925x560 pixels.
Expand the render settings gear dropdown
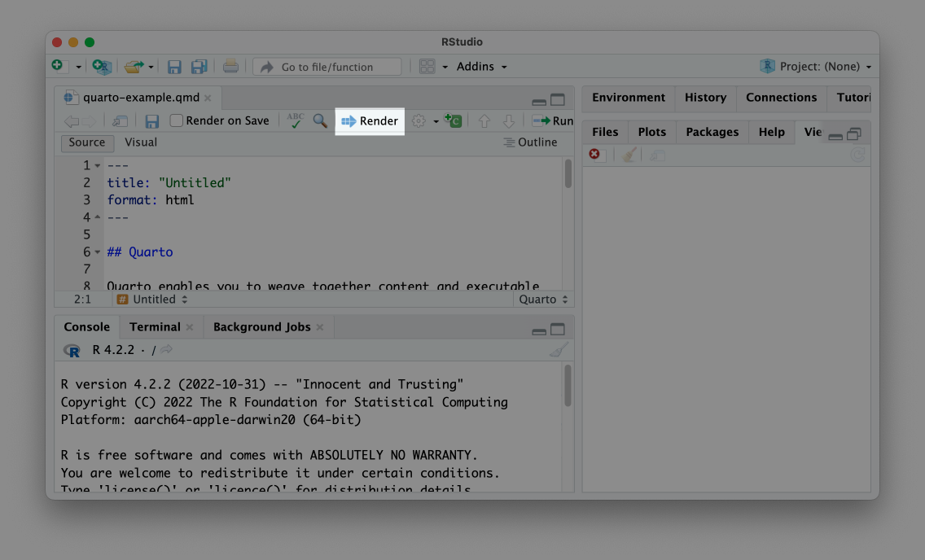424,121
